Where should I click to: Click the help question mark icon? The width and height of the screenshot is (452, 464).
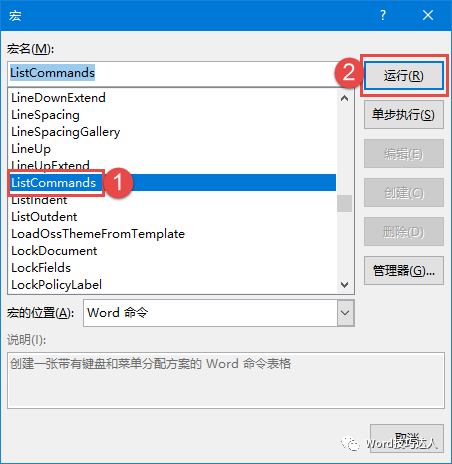coord(383,15)
